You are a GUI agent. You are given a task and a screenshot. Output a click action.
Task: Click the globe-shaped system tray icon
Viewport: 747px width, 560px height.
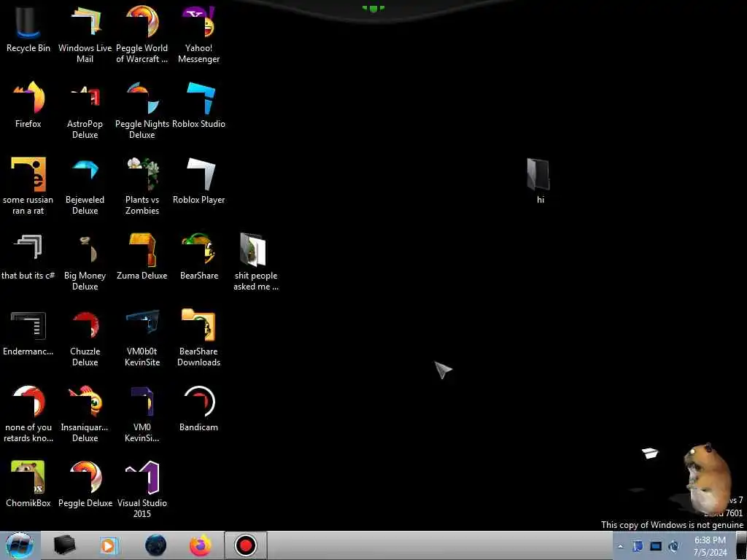point(673,546)
